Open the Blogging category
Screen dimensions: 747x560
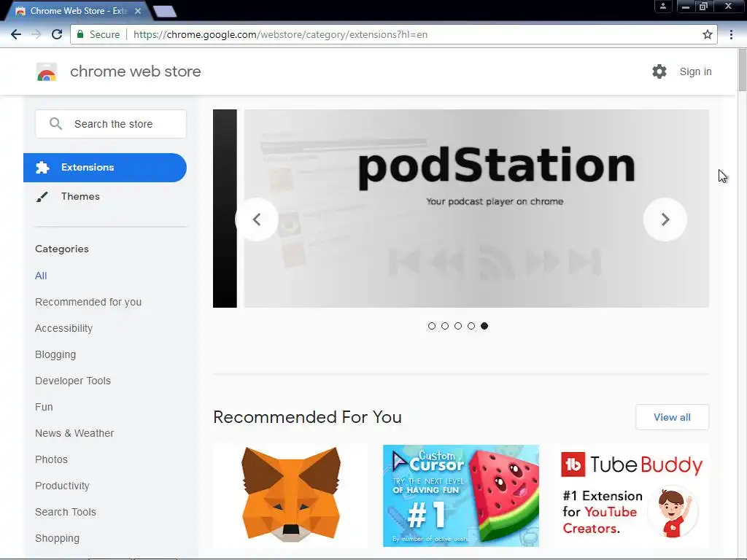pyautogui.click(x=55, y=354)
